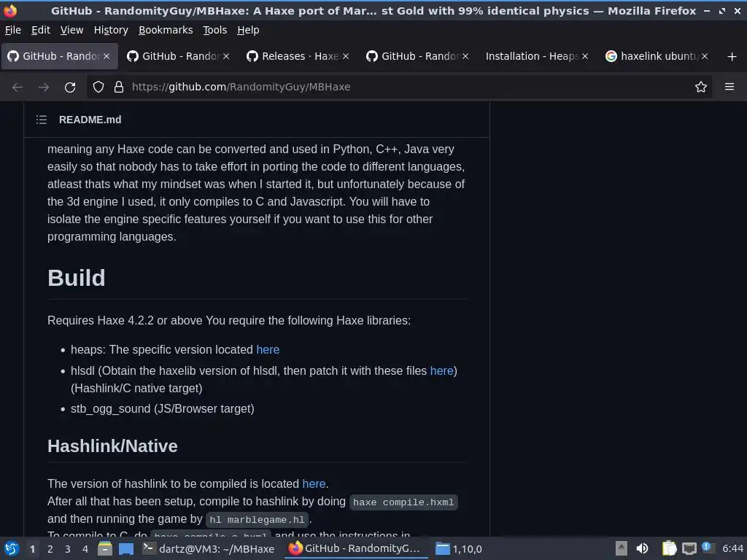This screenshot has width=747, height=560.
Task: Open the File menu
Action: [13, 30]
